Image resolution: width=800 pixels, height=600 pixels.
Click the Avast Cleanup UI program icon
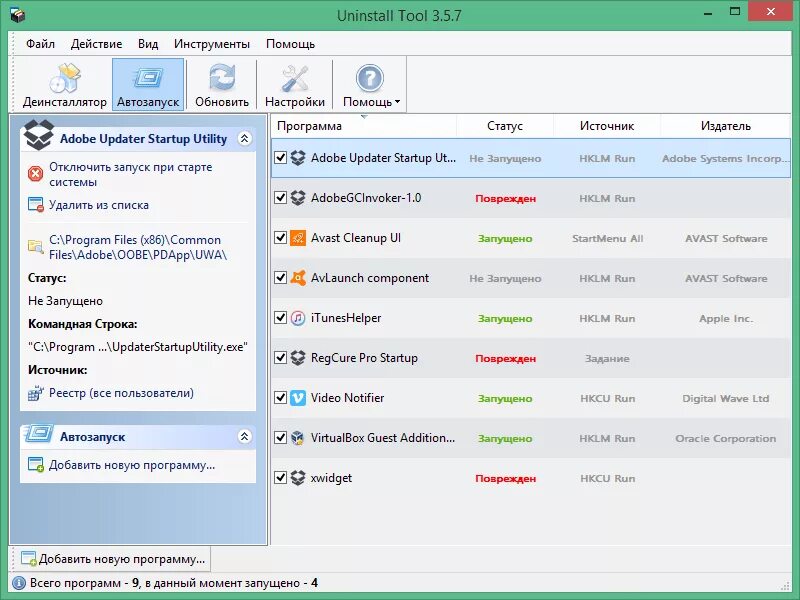click(299, 238)
